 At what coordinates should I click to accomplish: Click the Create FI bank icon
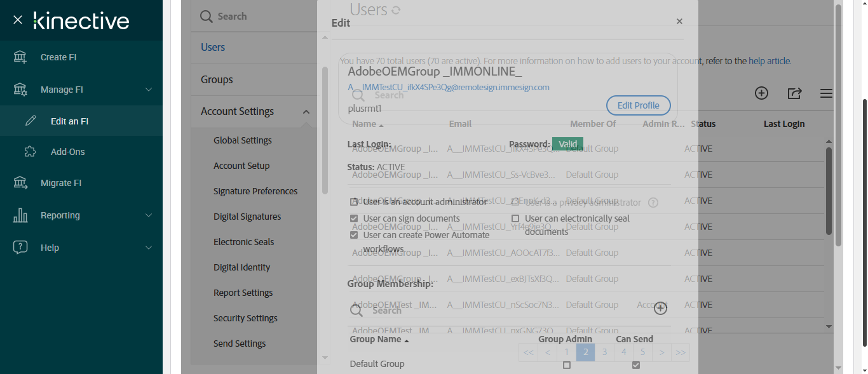pos(20,57)
